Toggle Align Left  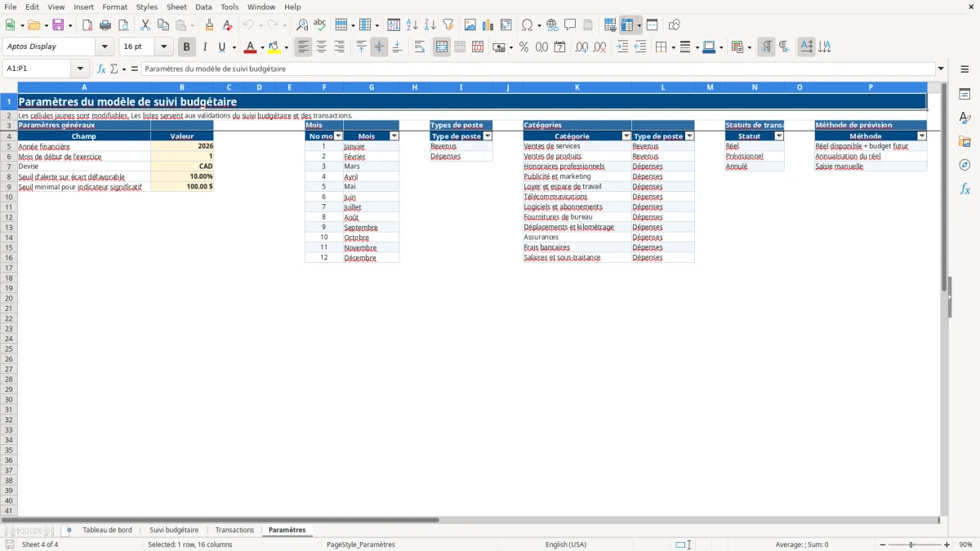[x=304, y=47]
